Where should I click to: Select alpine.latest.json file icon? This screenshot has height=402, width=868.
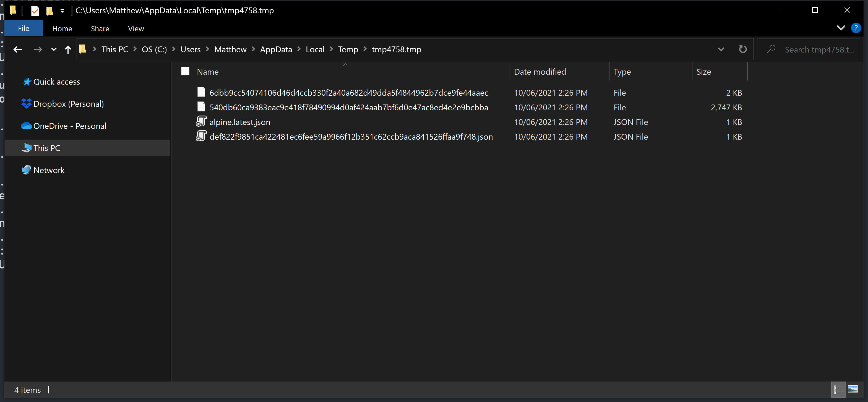pos(201,122)
